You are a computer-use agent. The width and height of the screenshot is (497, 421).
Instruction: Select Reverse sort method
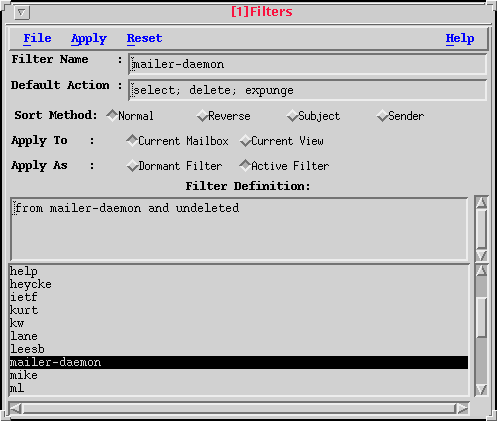pos(223,116)
